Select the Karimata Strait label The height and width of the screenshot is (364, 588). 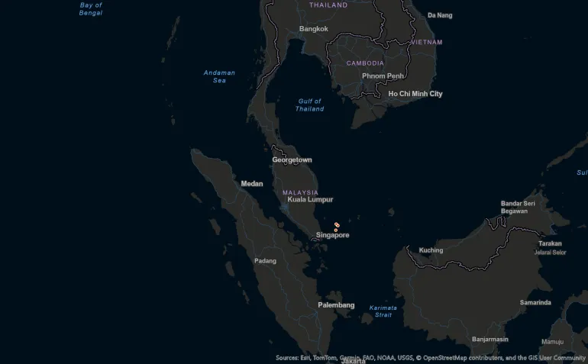tap(383, 311)
